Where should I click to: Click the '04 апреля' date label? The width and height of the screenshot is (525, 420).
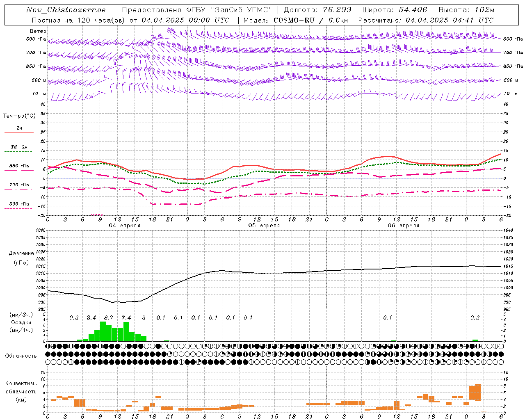125,226
